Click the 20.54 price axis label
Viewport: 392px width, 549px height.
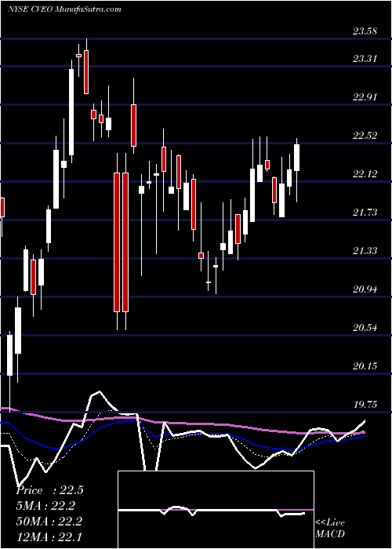(365, 328)
